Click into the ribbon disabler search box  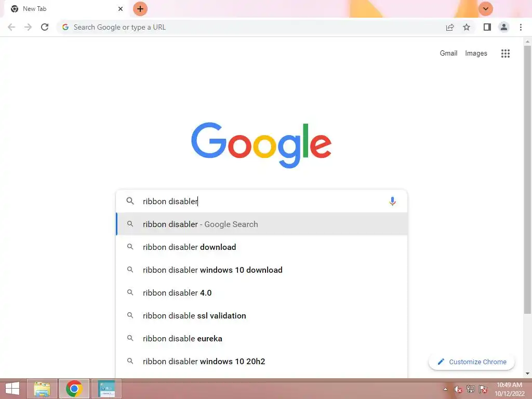click(261, 201)
